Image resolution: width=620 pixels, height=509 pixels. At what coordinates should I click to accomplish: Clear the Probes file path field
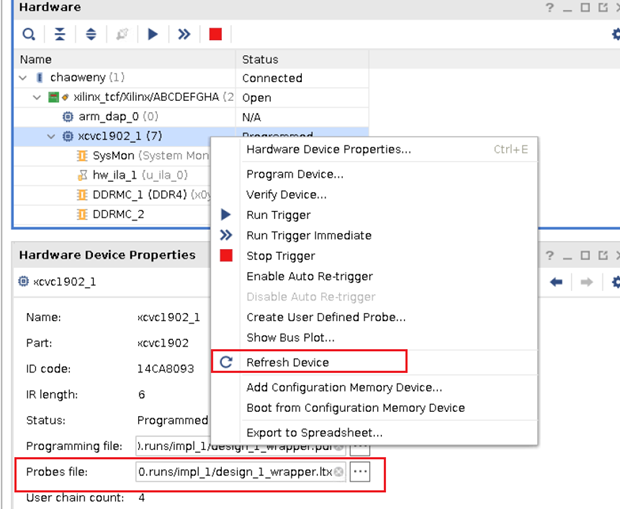pos(339,472)
